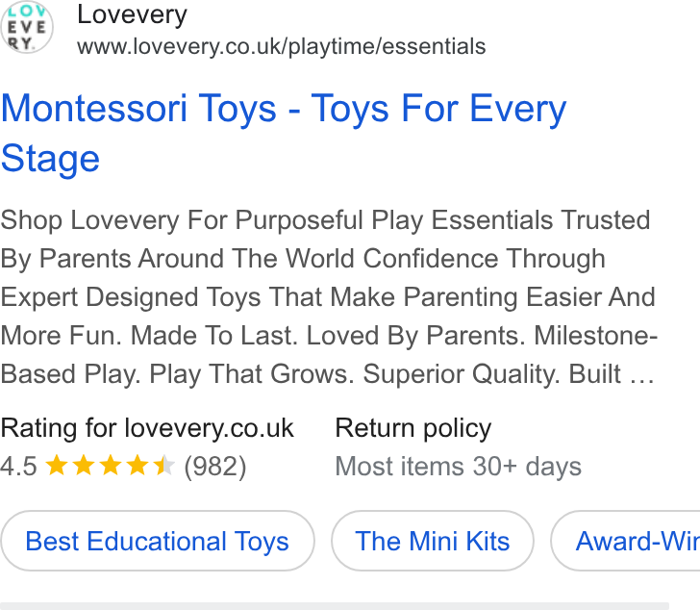The image size is (700, 610).
Task: Click the Lovevery circular logo icon
Action: coord(27,27)
